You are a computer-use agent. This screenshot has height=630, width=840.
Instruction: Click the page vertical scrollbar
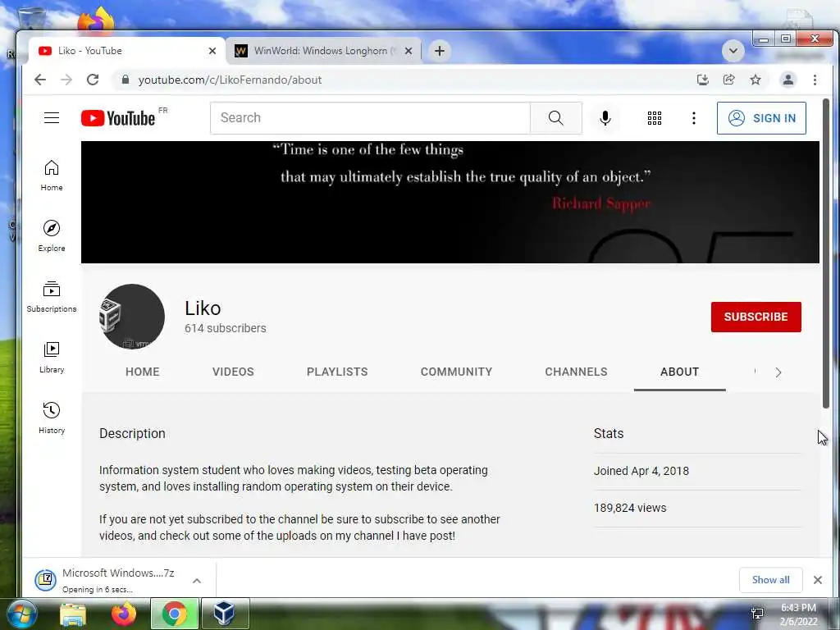(x=825, y=254)
